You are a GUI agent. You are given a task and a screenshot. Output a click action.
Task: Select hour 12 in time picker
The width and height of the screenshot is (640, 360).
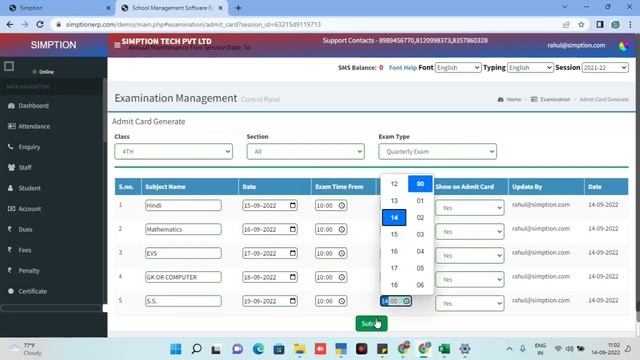tap(394, 184)
